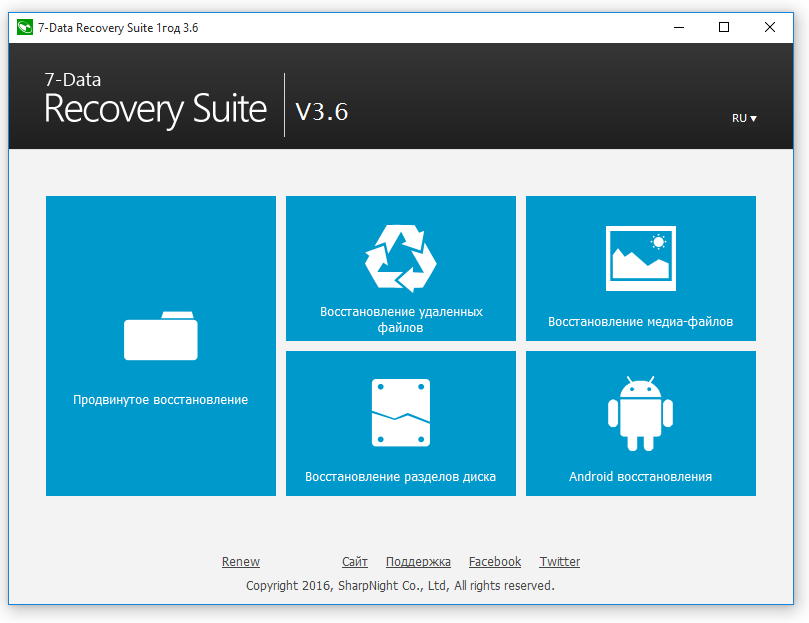Open Продвинутое восстановление tile label

tap(160, 400)
